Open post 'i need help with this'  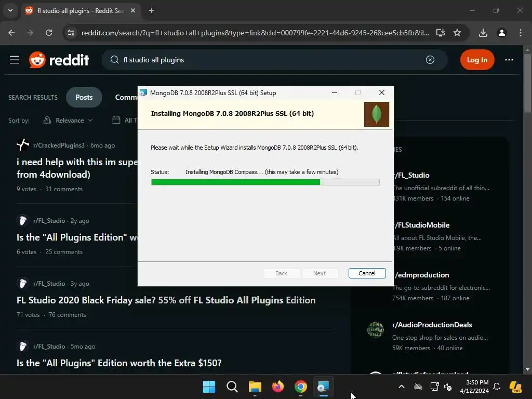click(x=77, y=168)
